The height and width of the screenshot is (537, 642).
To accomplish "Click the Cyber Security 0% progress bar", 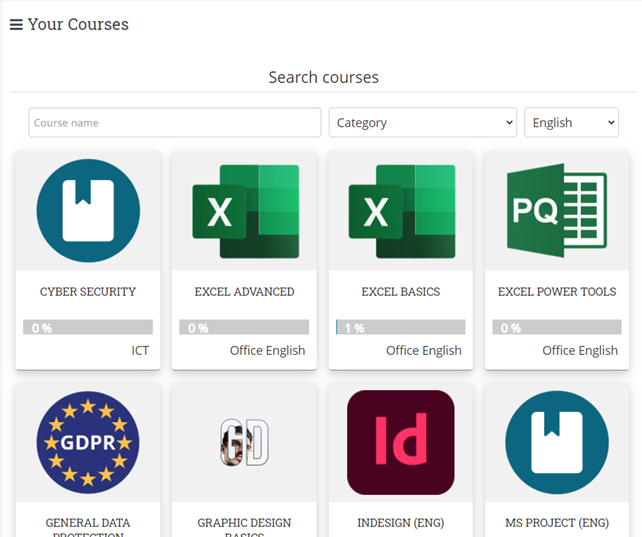I will coord(88,327).
